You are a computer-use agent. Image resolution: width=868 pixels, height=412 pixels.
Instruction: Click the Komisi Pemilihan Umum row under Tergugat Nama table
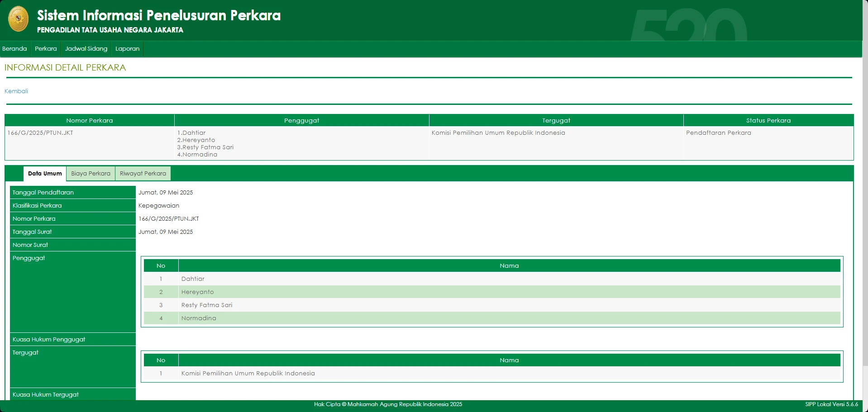(x=248, y=373)
